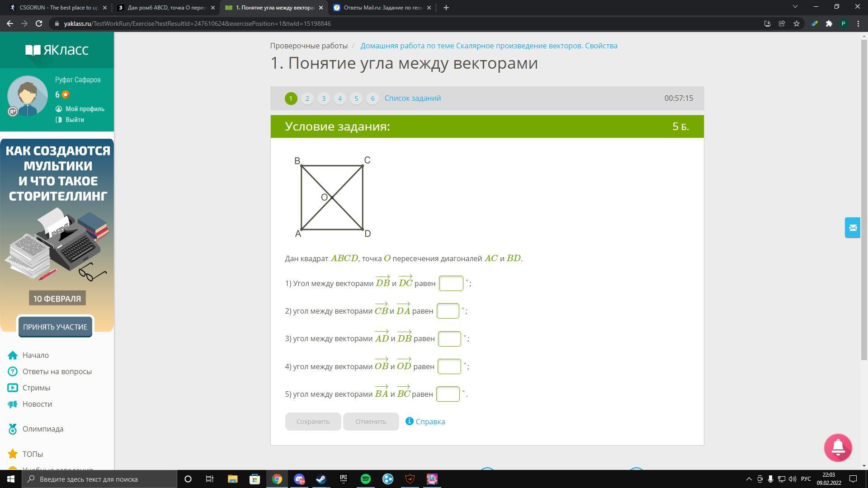Expand Chrome tab search dropdown arrow
Viewport: 868px width, 488px height.
795,7
